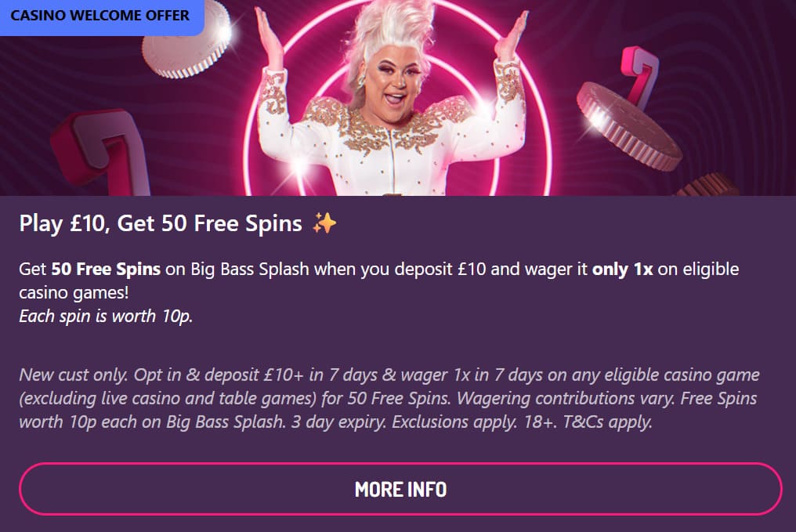This screenshot has width=796, height=532.
Task: Click the bold '50 Free Spins' text
Action: [106, 269]
